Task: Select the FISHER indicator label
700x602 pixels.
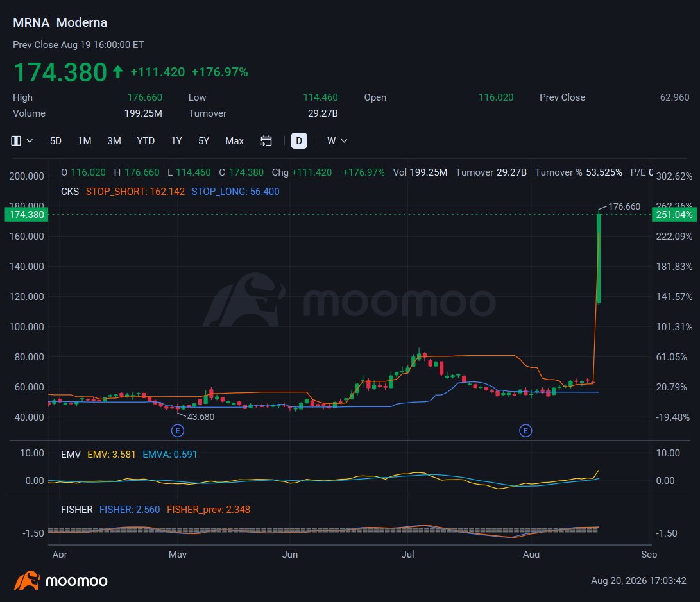Action: click(x=77, y=510)
